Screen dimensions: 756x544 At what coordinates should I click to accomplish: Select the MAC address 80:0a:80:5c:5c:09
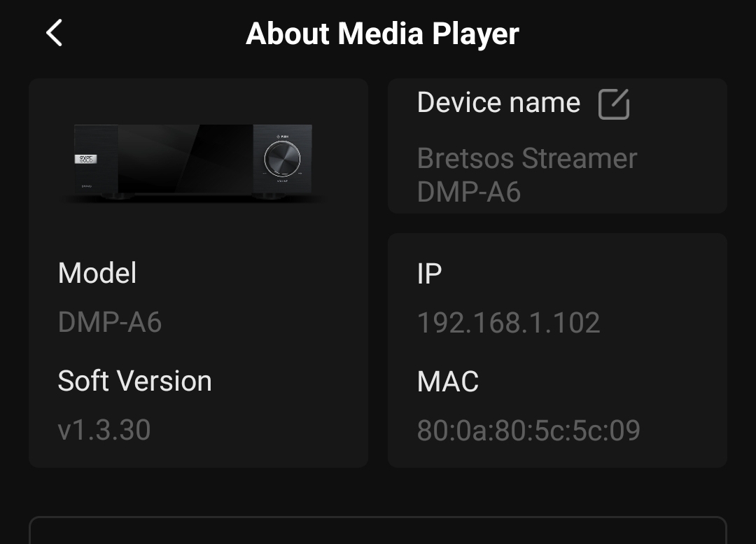coord(528,431)
